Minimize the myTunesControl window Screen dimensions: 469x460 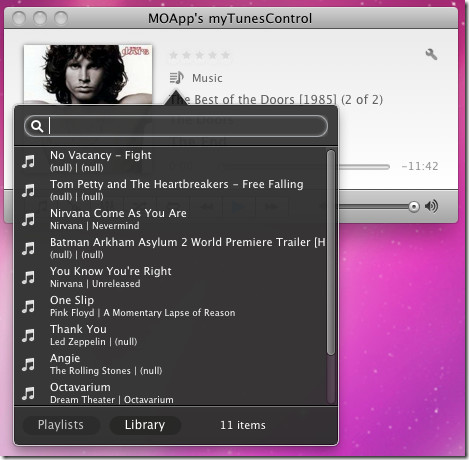point(40,18)
